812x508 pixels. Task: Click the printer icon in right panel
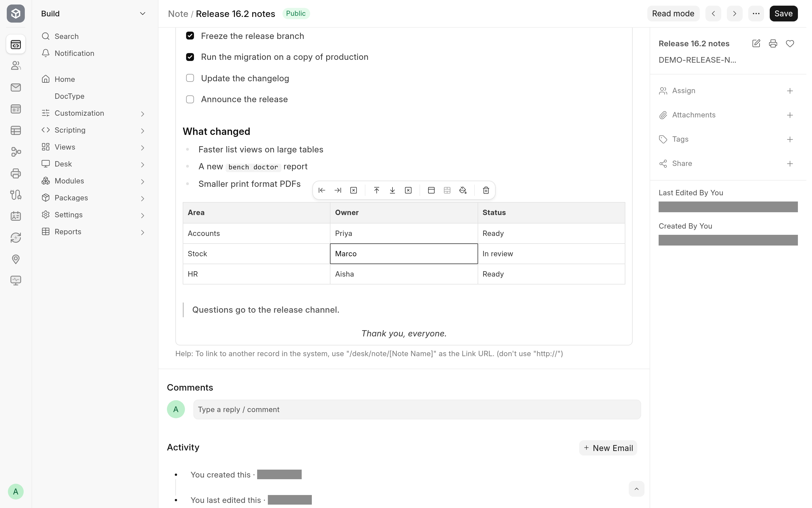click(x=773, y=44)
